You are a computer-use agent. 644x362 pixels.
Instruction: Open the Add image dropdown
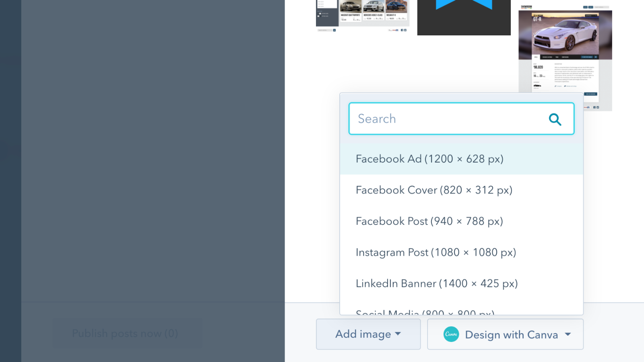coord(368,334)
